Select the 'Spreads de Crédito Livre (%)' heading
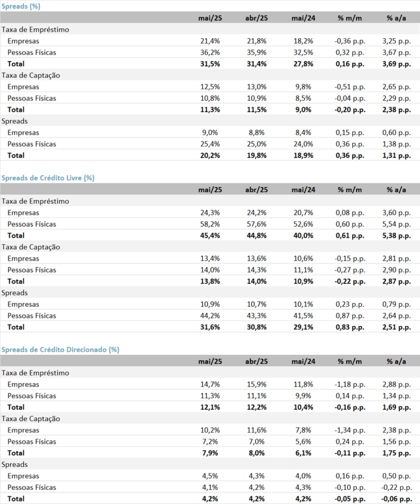The height and width of the screenshot is (504, 420). (x=48, y=178)
